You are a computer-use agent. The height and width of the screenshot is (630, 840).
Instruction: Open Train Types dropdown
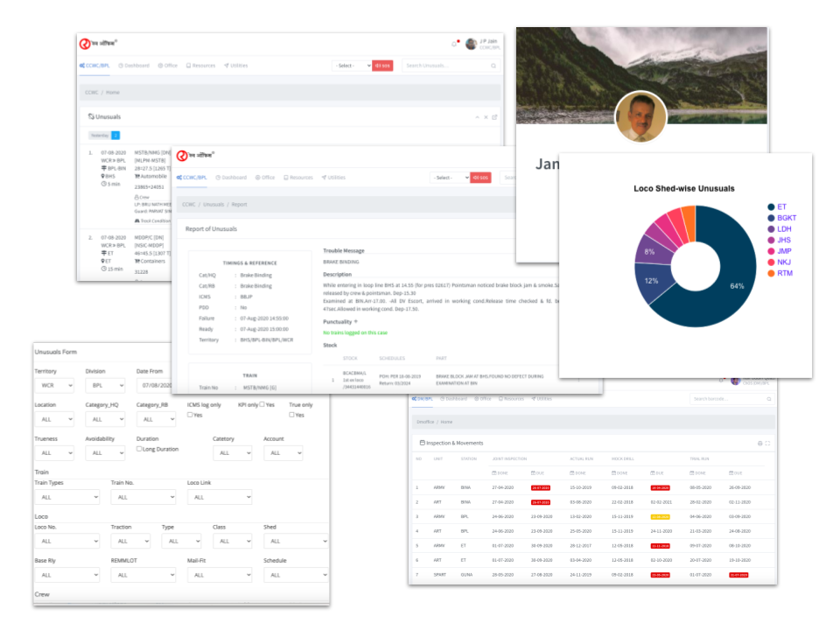[67, 497]
